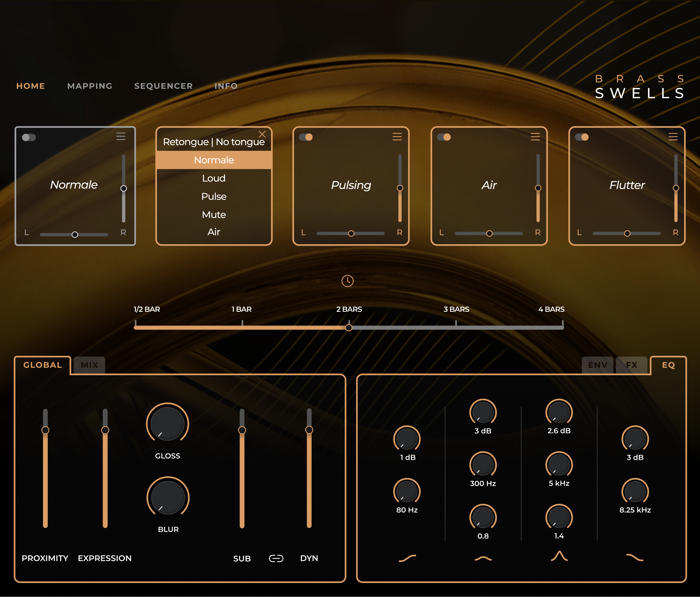Select Mute in the articulation list
This screenshot has height=597, width=700.
(x=214, y=215)
